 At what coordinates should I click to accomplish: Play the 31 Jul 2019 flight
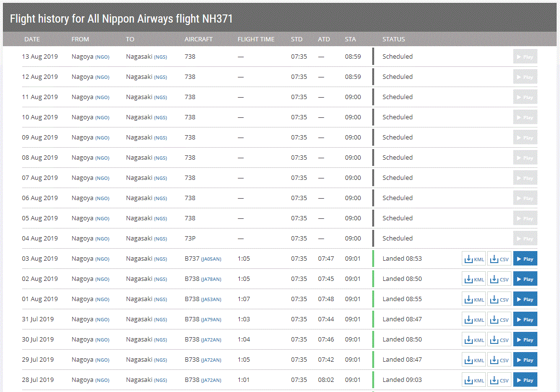coord(525,319)
